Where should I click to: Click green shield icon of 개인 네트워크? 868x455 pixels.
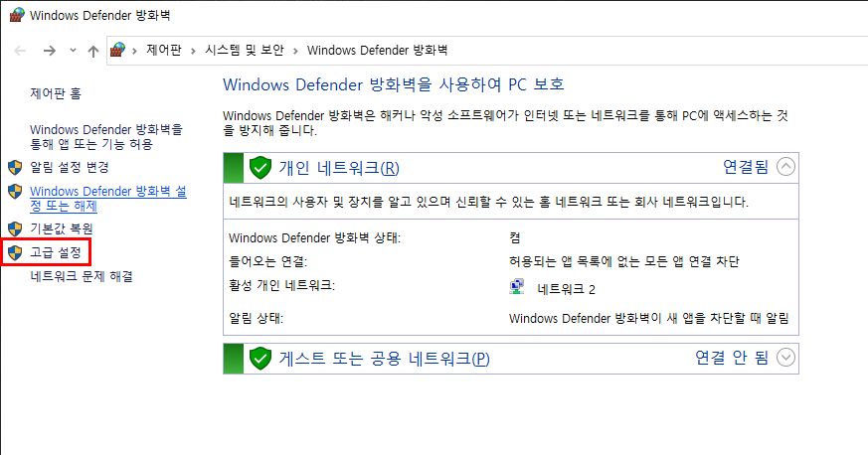pyautogui.click(x=260, y=168)
